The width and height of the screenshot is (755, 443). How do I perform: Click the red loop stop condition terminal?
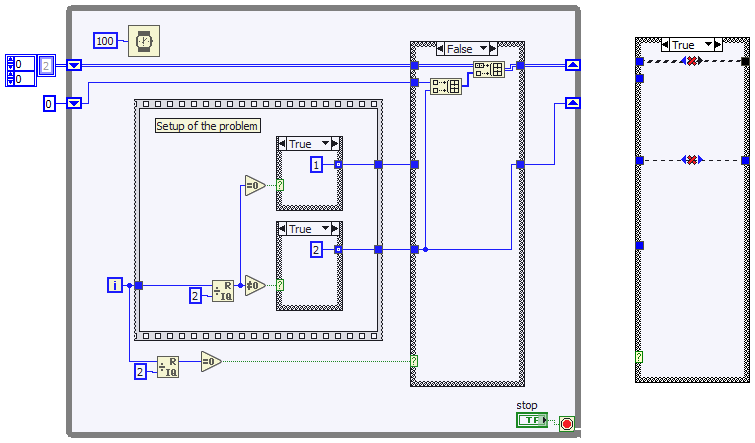(x=567, y=424)
